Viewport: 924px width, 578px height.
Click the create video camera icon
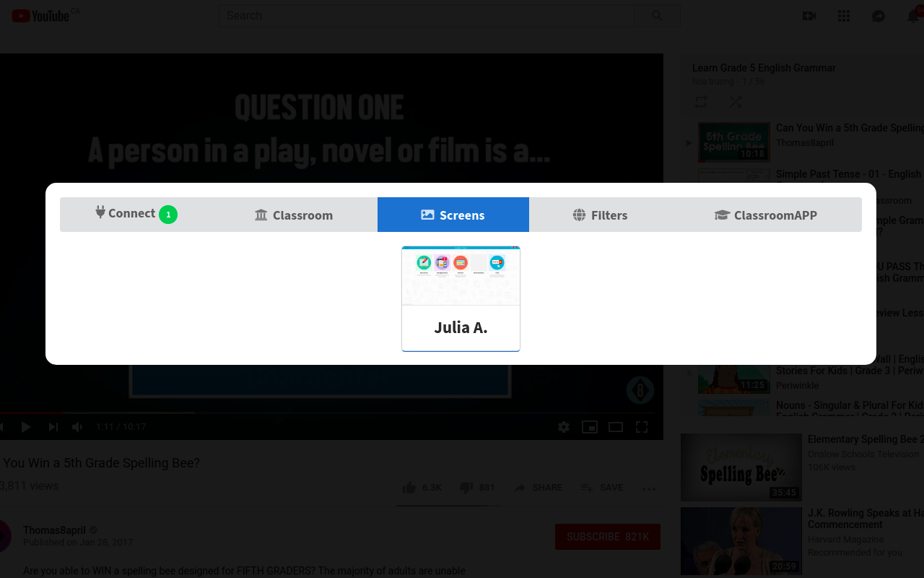point(809,15)
